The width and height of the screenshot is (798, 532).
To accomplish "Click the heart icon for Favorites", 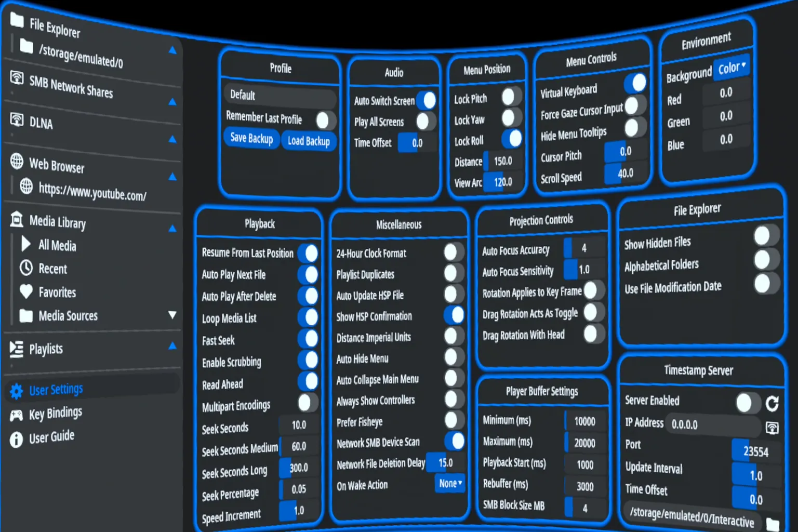I will (26, 291).
